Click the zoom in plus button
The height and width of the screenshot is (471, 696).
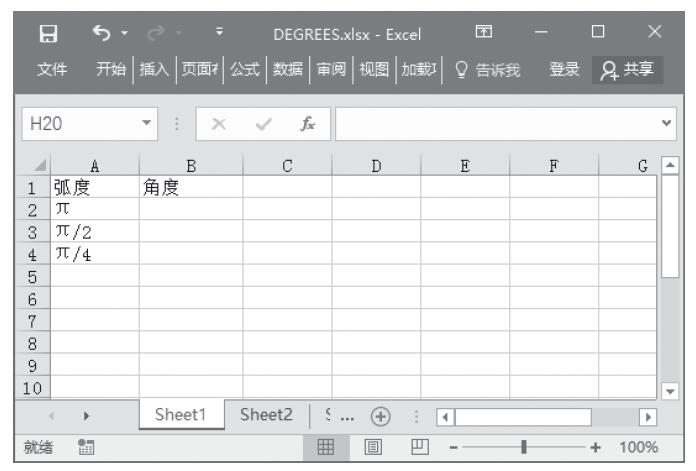599,447
